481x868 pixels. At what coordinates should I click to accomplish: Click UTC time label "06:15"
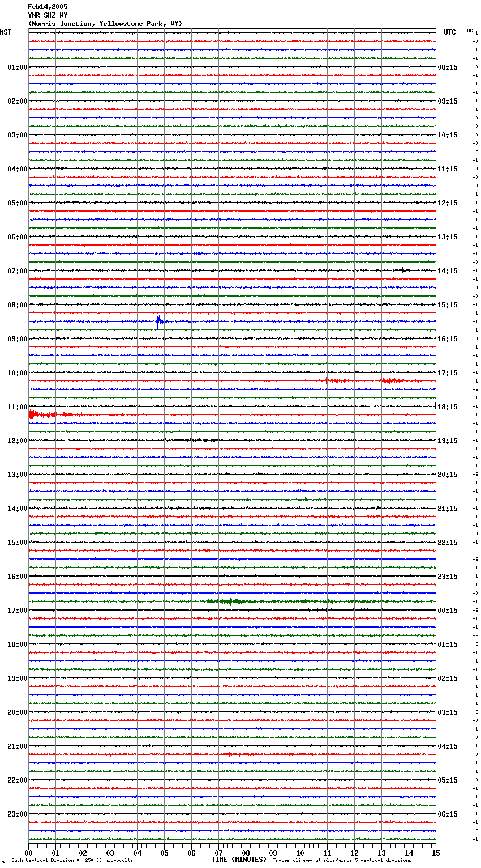point(448,814)
